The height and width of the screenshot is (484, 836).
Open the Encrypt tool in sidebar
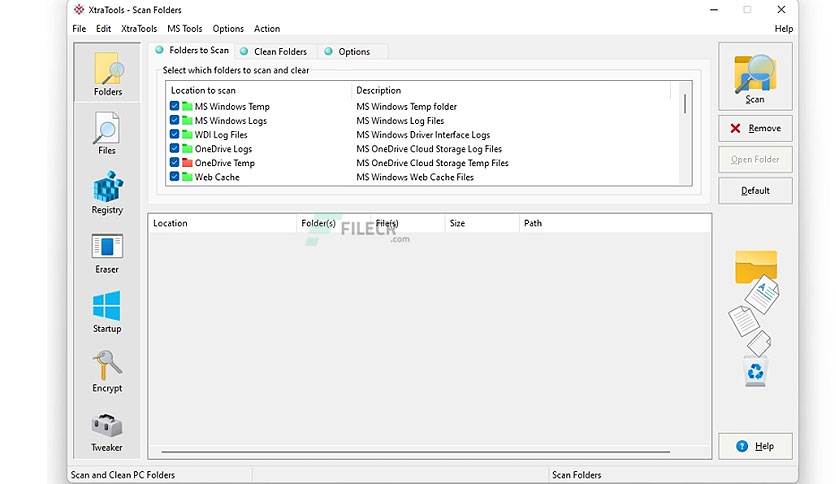[107, 372]
